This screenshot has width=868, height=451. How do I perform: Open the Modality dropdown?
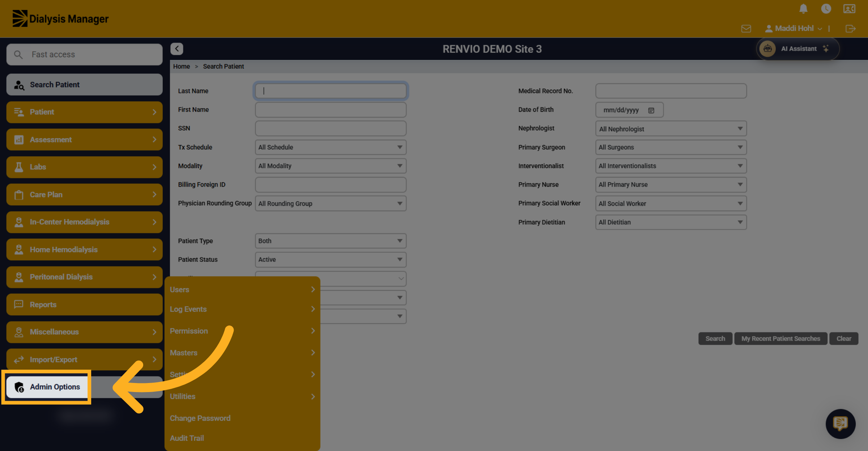[331, 166]
